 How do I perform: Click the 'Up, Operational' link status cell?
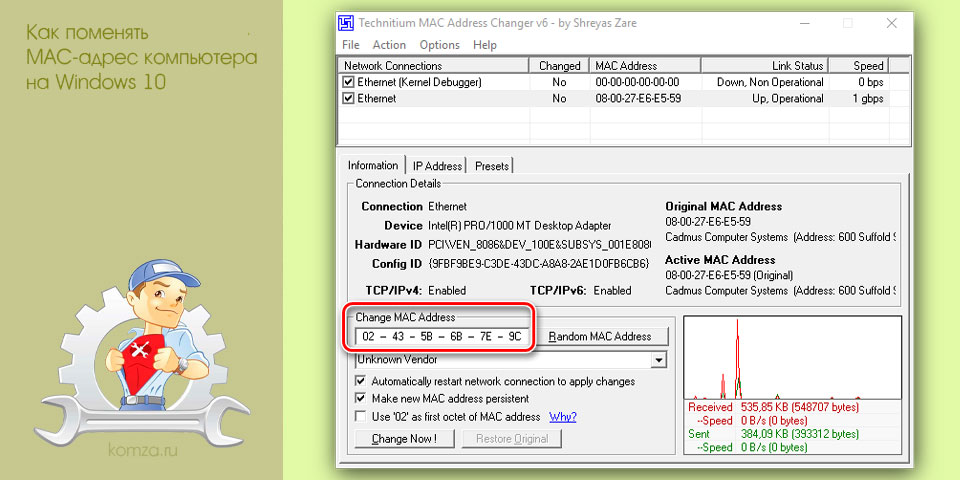pyautogui.click(x=787, y=99)
